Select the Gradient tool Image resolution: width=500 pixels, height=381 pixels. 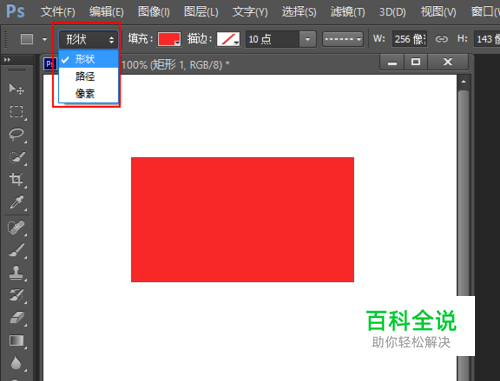tap(16, 341)
